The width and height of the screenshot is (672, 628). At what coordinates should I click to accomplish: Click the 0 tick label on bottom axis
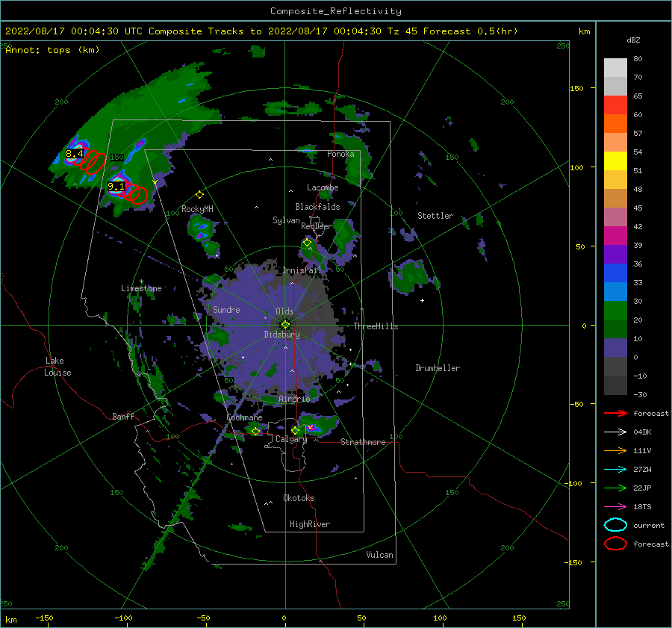[x=284, y=618]
